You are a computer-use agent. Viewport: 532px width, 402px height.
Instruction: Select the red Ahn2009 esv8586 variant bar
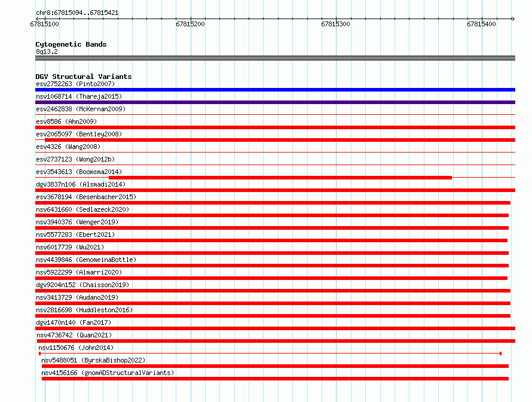275,127
